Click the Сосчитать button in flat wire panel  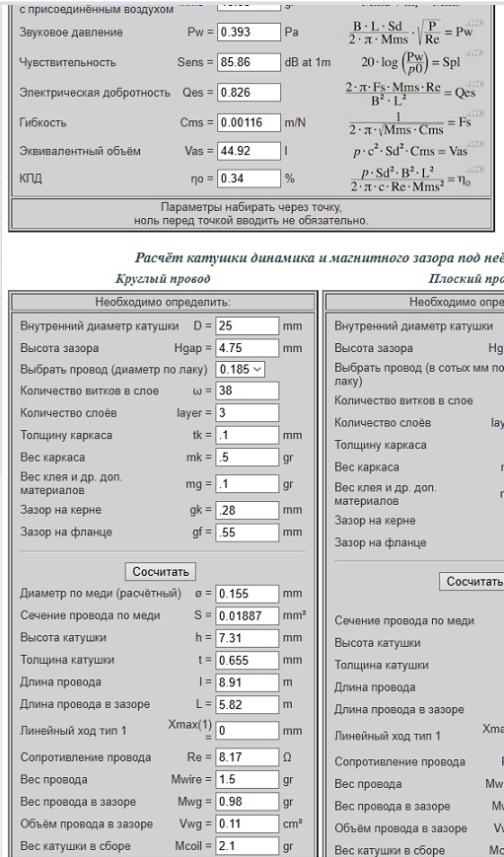pyautogui.click(x=471, y=582)
